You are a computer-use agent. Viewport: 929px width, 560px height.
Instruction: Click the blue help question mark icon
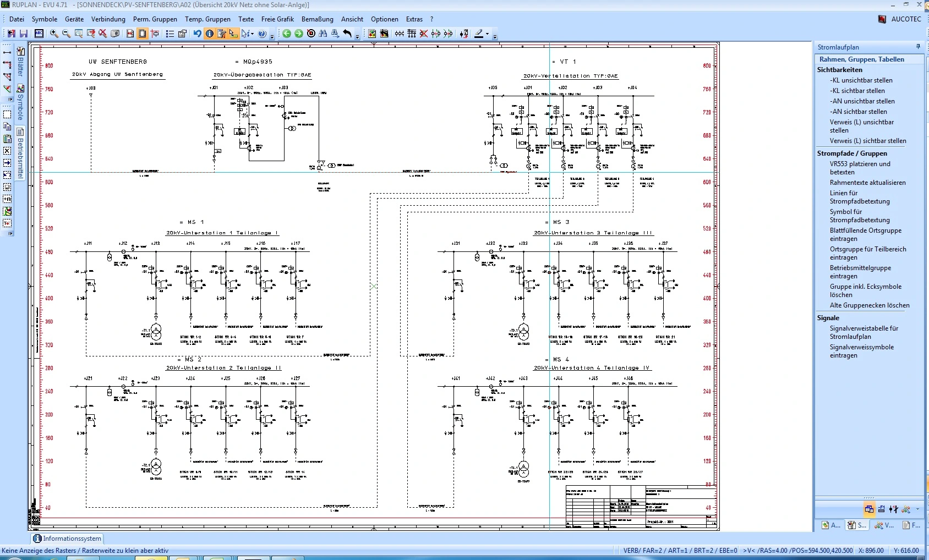click(x=262, y=34)
